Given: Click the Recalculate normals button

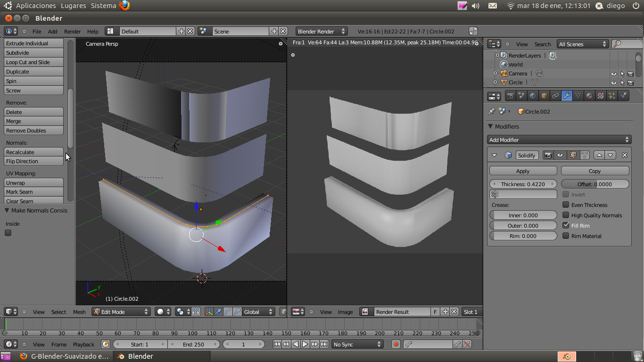Looking at the screenshot, I should point(33,152).
